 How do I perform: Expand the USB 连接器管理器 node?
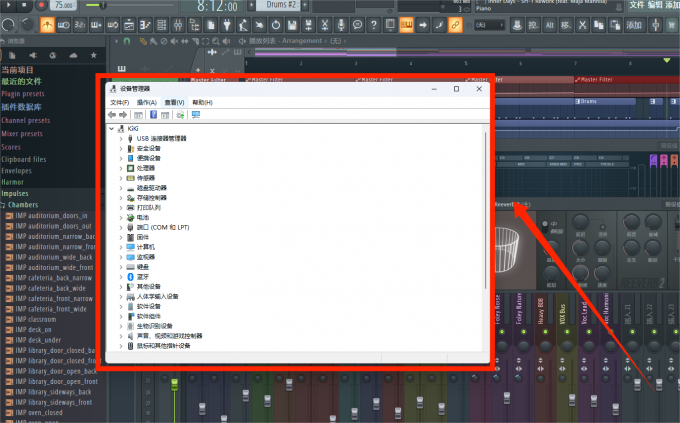[x=121, y=138]
